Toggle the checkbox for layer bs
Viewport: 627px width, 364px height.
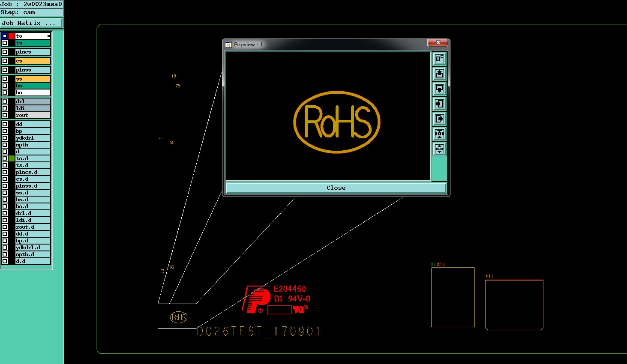(5, 86)
